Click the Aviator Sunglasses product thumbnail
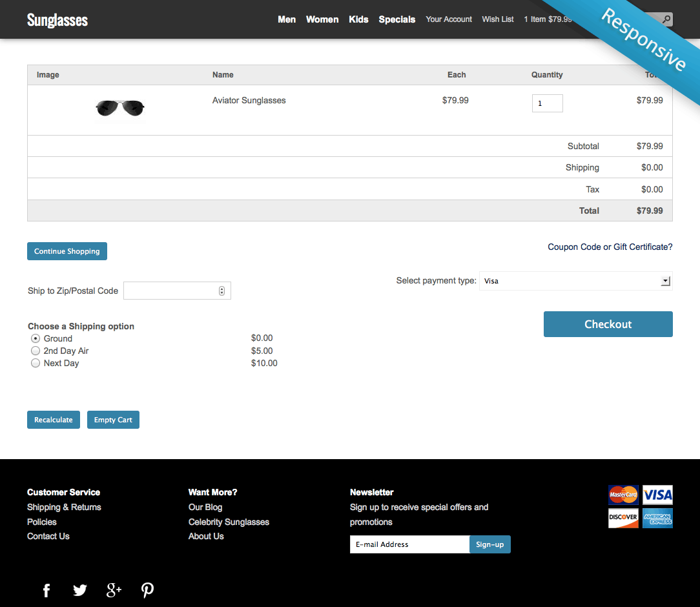The width and height of the screenshot is (700, 607). (x=120, y=108)
